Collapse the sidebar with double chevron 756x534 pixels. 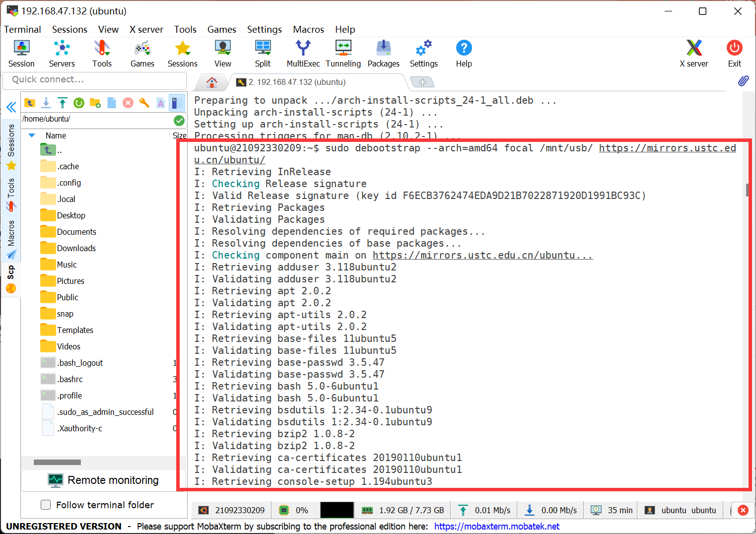11,107
